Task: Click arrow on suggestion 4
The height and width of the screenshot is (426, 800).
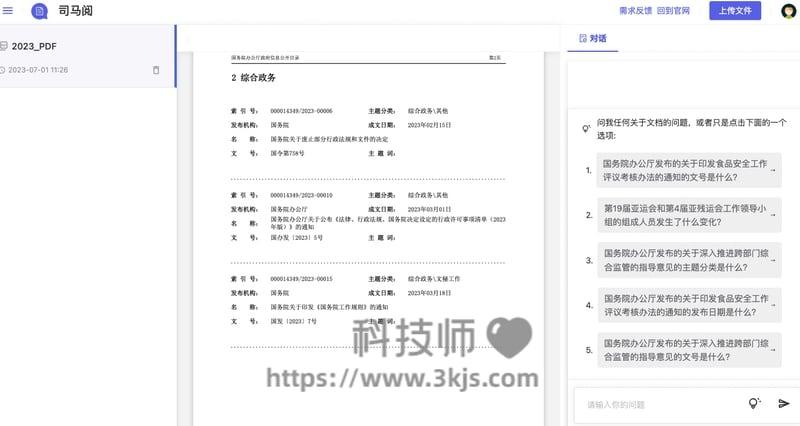Action: (x=773, y=305)
